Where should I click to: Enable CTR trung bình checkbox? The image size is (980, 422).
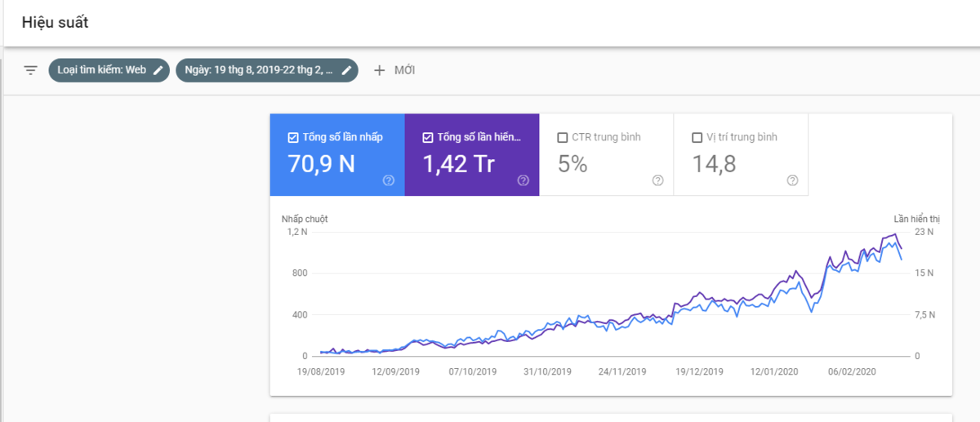(x=562, y=137)
